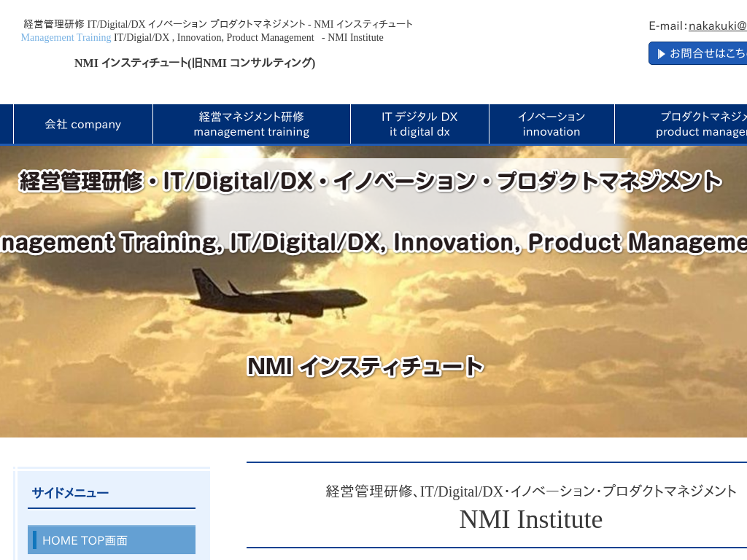
Task: Click the 経営管理研修 heading above NMI Institute
Action: tap(530, 492)
